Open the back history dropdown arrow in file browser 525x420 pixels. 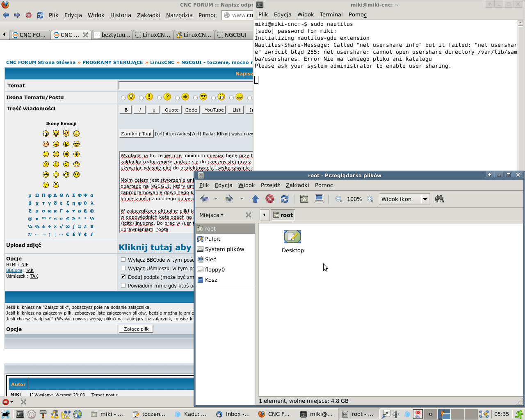coord(216,199)
